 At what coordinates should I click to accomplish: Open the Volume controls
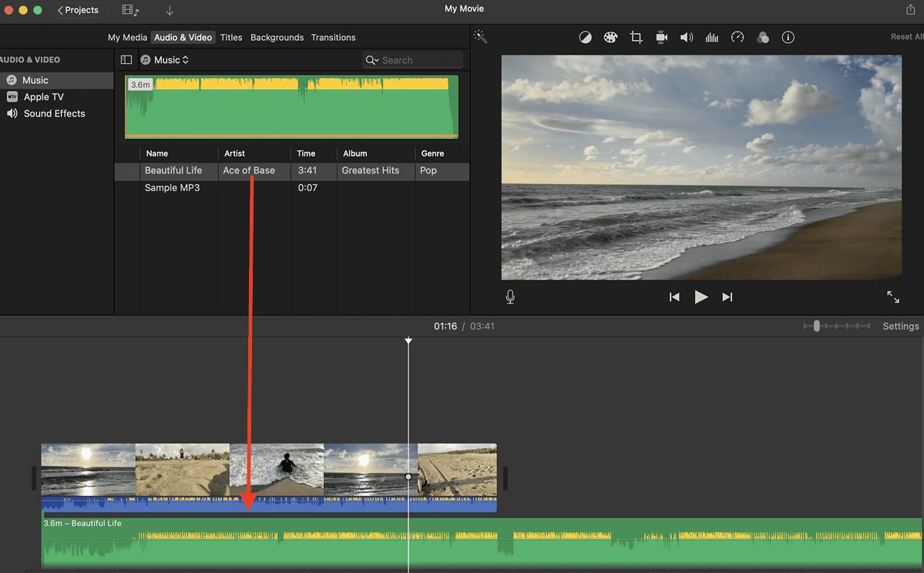pos(687,37)
